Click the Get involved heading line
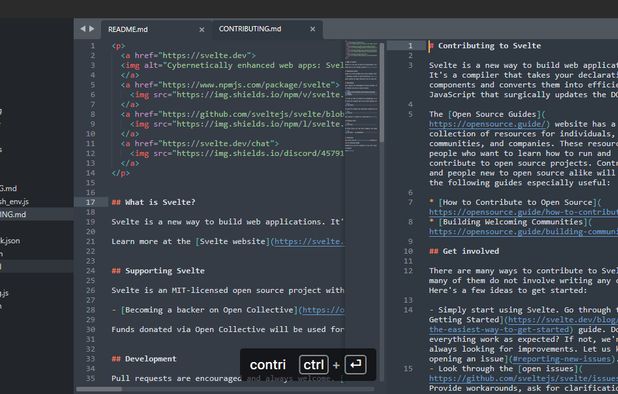 (x=471, y=251)
